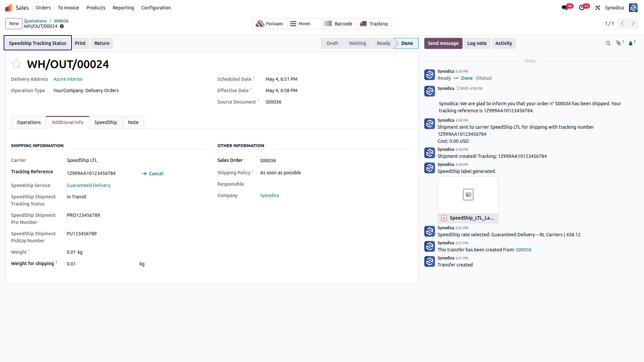Click the SpeedShip LTL carrier value
This screenshot has width=644, height=362.
click(82, 160)
